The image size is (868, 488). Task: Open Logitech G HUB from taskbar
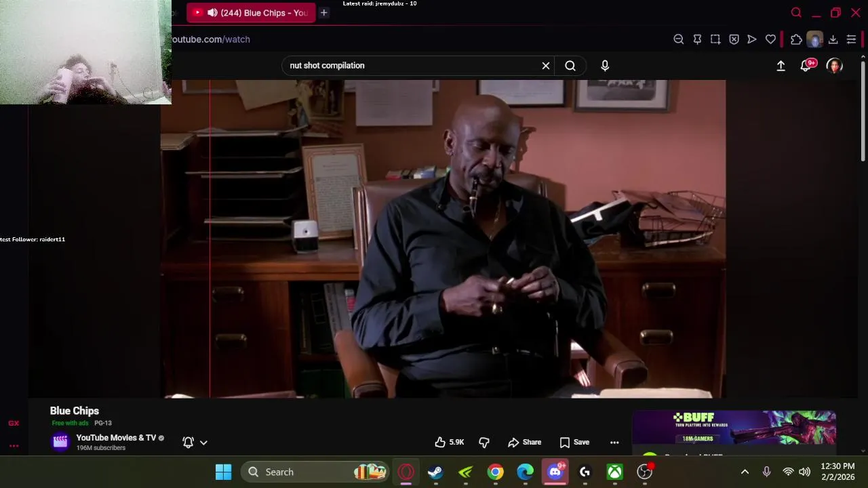[585, 472]
